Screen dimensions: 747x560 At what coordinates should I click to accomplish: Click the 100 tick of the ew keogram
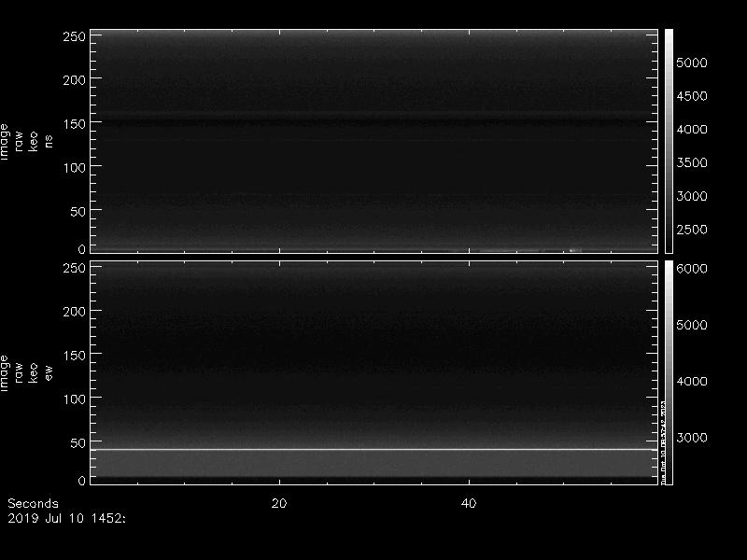[x=74, y=399]
